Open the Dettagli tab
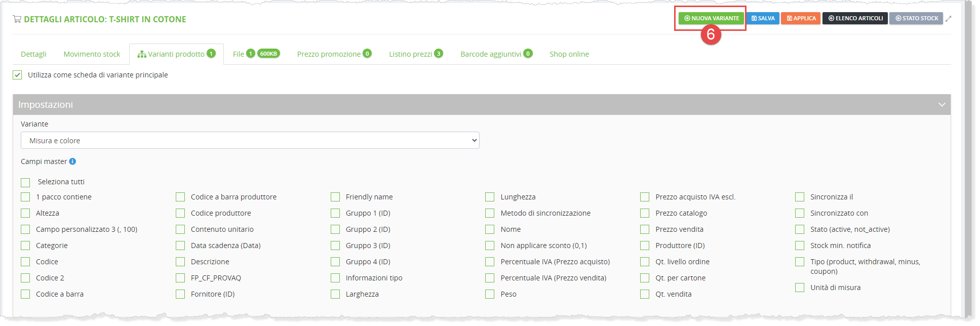This screenshot has height=326, width=980. (33, 54)
